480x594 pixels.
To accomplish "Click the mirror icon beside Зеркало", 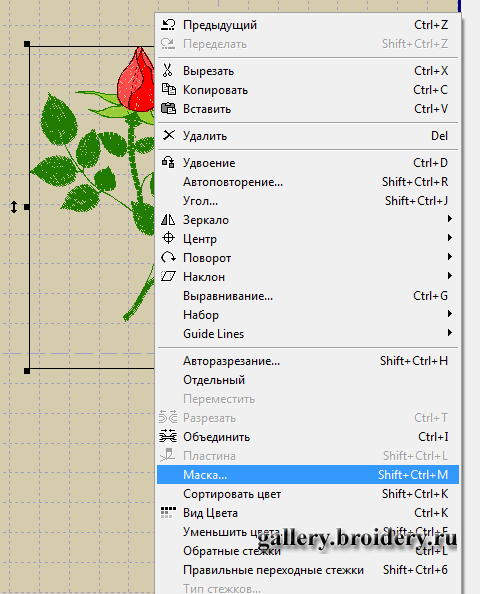I will point(168,219).
